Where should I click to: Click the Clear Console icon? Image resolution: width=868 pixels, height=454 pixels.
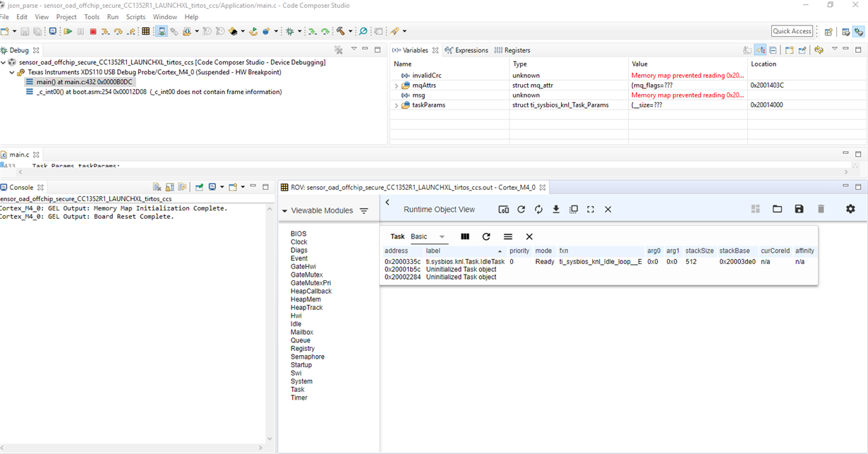(x=157, y=187)
